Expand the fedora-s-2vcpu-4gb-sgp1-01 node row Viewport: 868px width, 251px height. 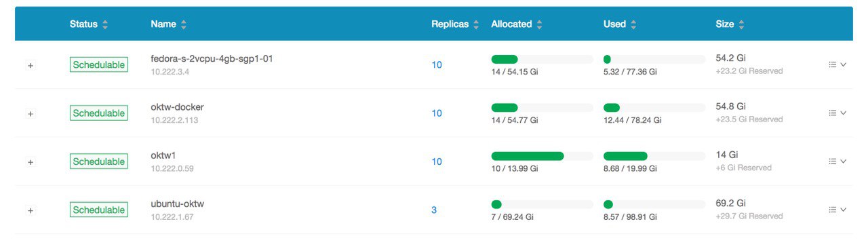(x=31, y=65)
